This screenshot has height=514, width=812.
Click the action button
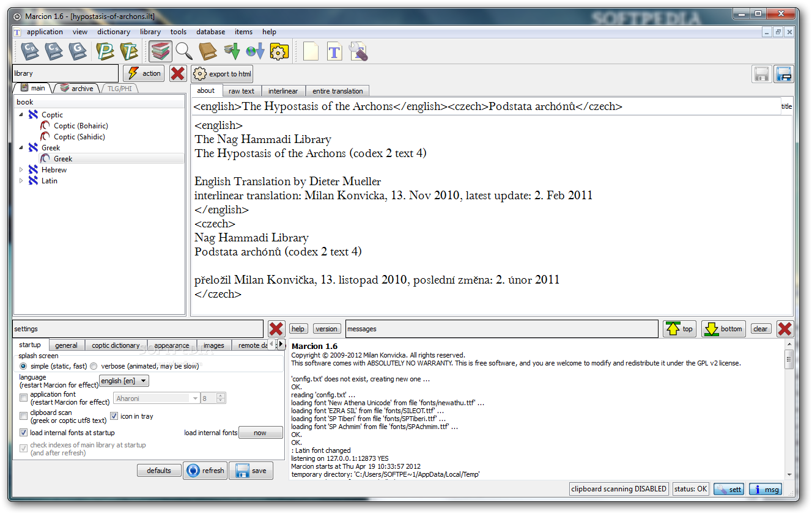[144, 73]
